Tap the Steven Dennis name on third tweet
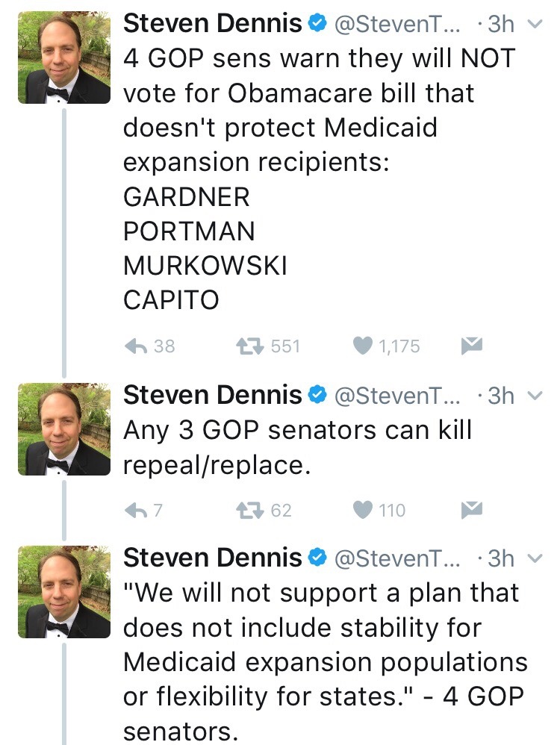Screen dimensions: 560x745 tap(212, 557)
